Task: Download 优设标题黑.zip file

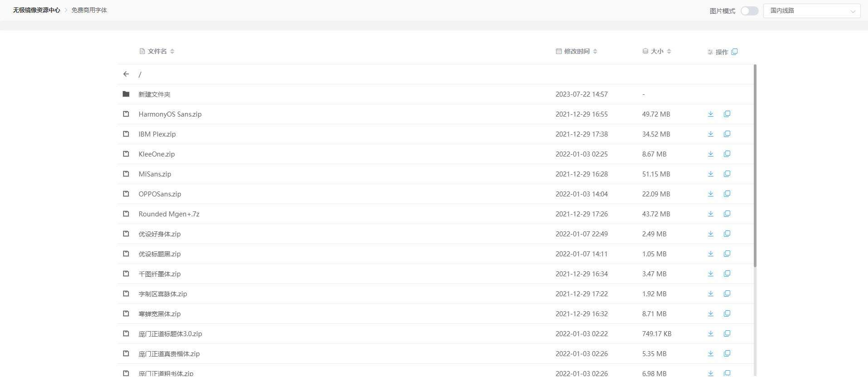Action: (711, 254)
